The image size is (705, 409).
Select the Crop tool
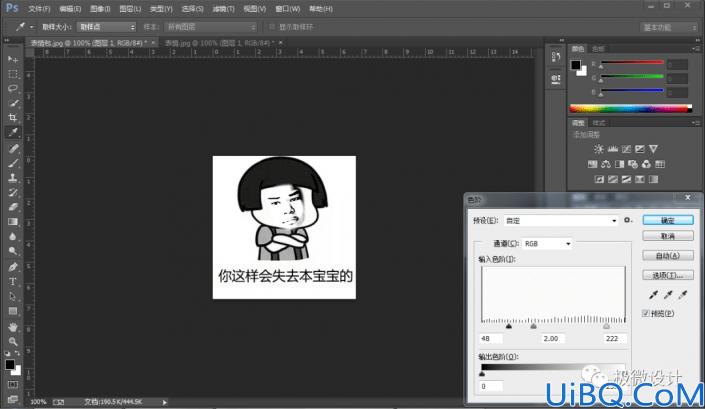(x=13, y=118)
